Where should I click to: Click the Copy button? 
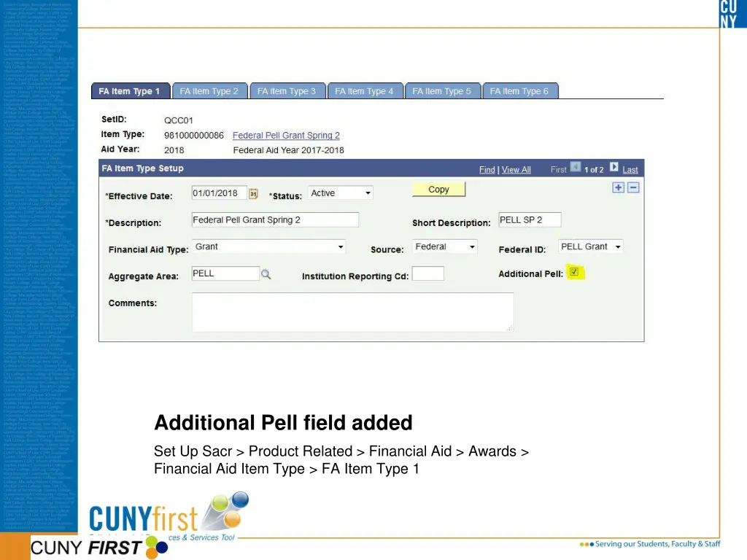(x=438, y=189)
